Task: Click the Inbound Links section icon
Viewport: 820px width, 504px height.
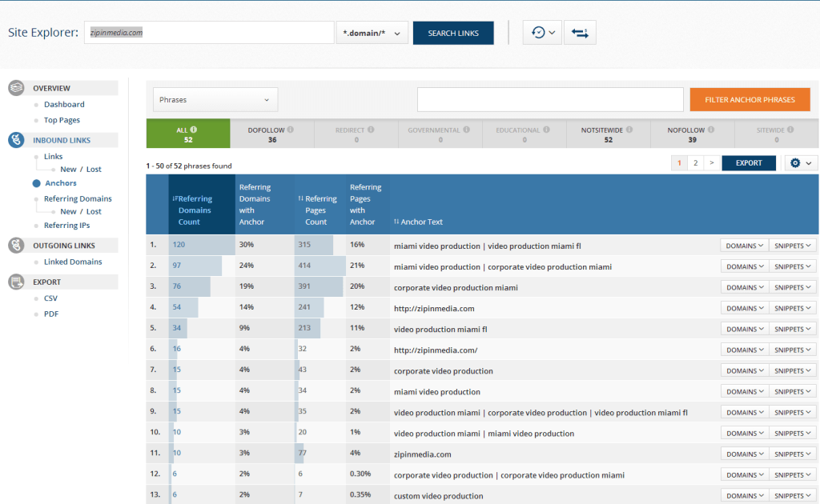Action: (x=16, y=140)
